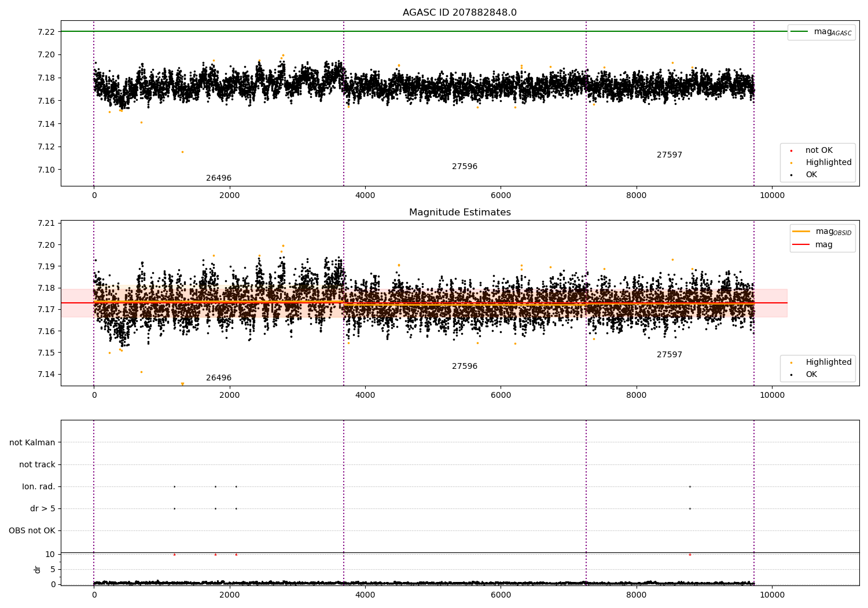
Task: Click the OBS not OK row label
Action: coord(32,531)
